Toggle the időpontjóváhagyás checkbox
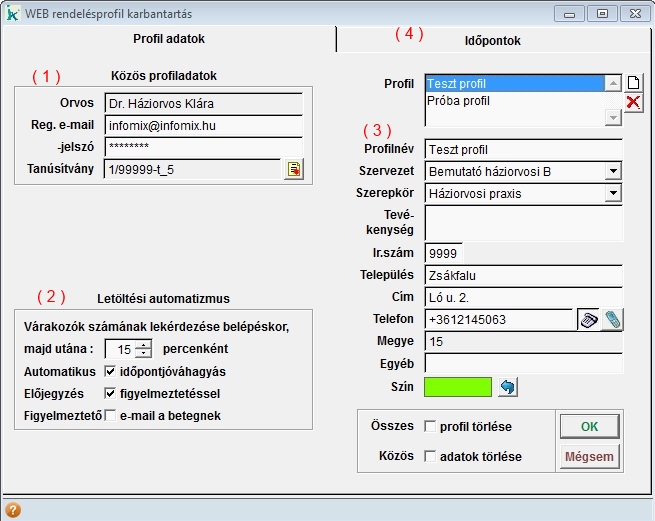The width and height of the screenshot is (655, 521). [x=110, y=370]
